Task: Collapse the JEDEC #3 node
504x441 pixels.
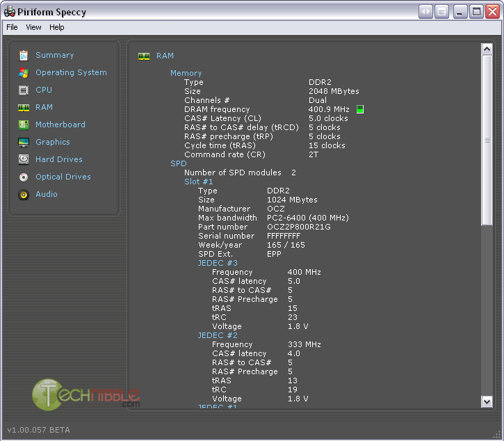Action: coord(218,263)
